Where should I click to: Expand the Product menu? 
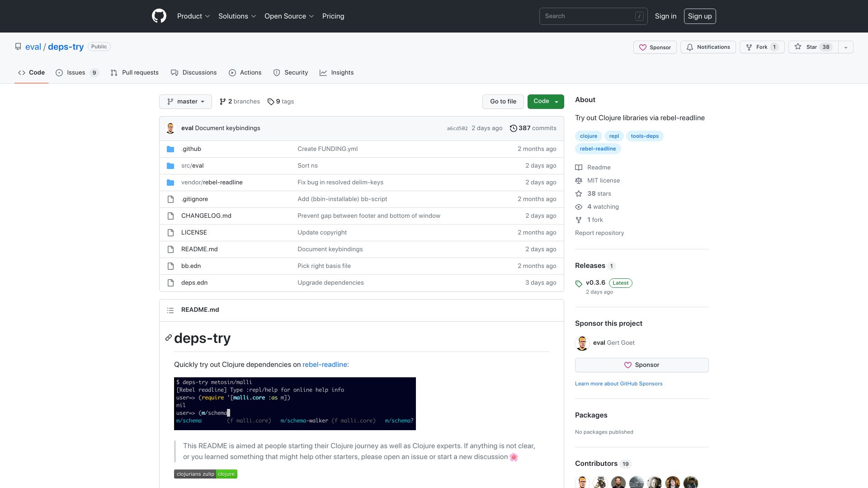[x=193, y=16]
